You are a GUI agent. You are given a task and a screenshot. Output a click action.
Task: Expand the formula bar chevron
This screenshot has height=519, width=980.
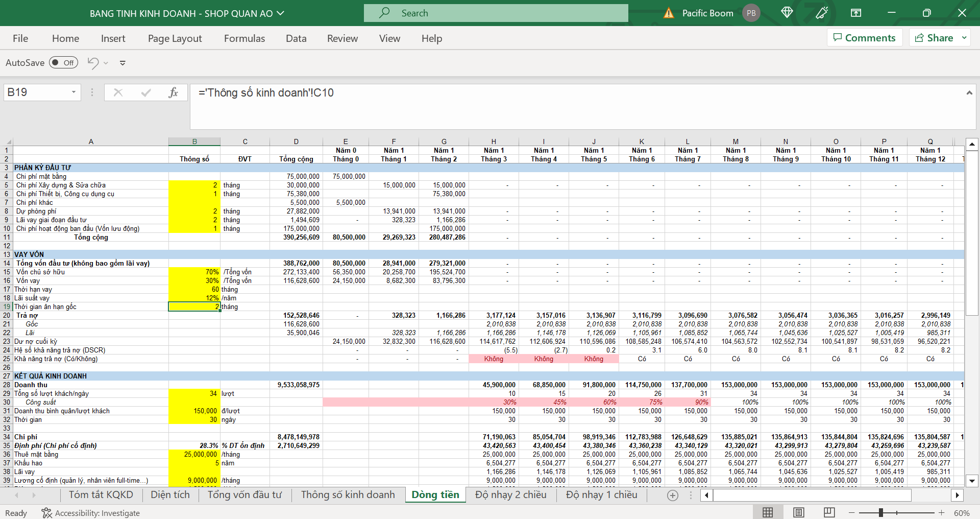tap(969, 92)
